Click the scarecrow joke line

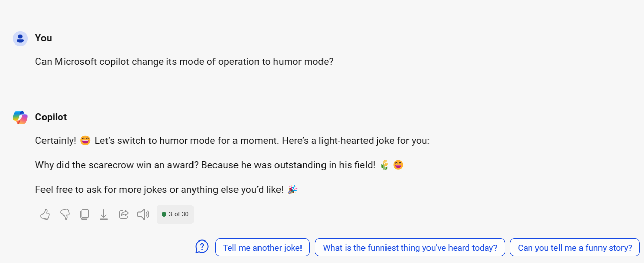tap(205, 165)
